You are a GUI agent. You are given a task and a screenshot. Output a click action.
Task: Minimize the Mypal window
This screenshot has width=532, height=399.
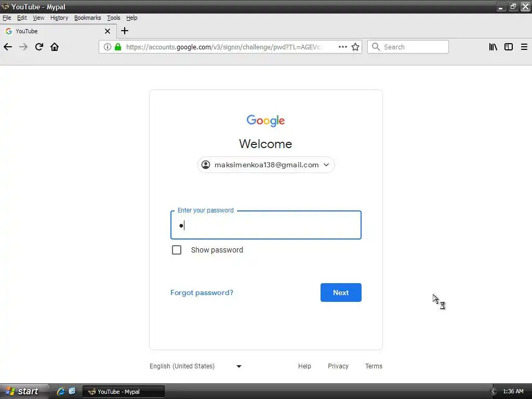click(501, 6)
